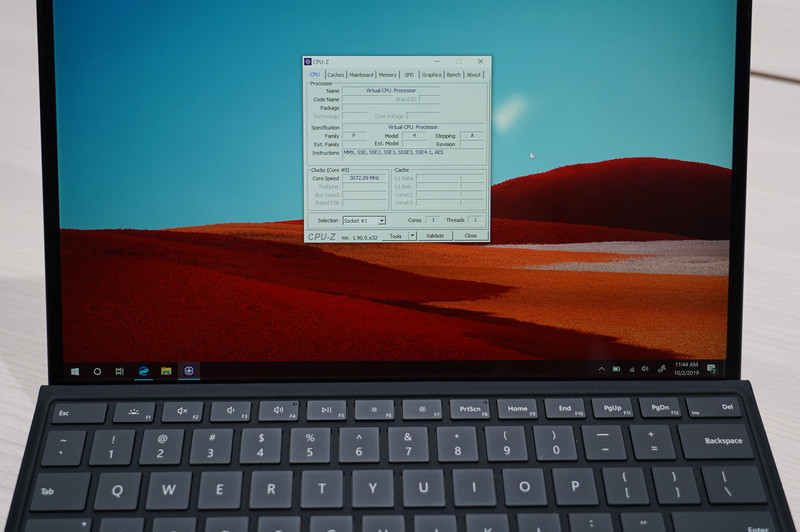Click the Close button in CPU-Z
800x532 pixels.
click(470, 236)
